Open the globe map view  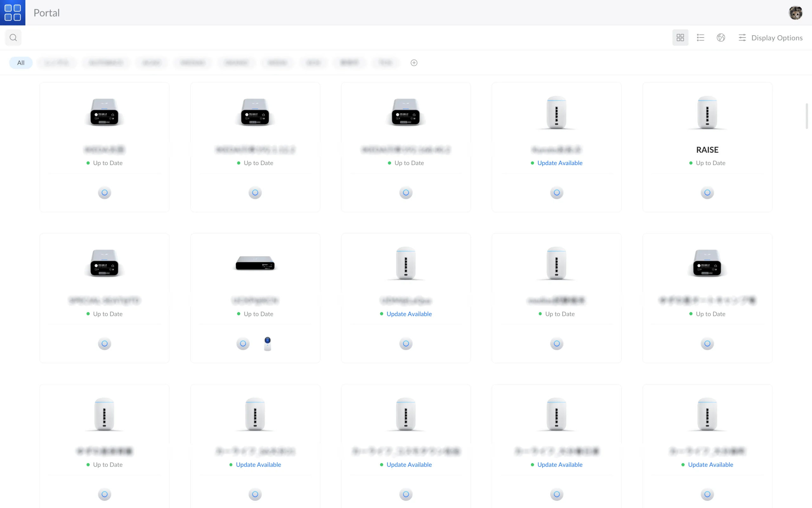point(721,37)
